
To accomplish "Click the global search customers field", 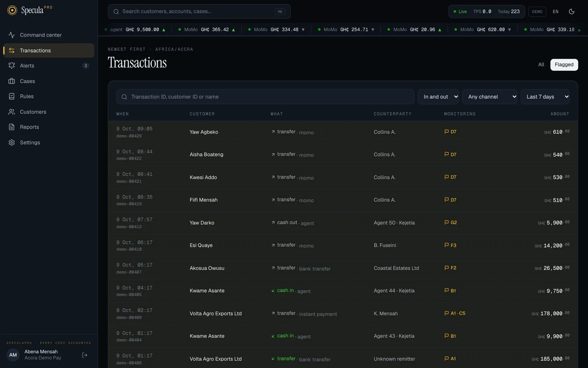I will (x=199, y=11).
